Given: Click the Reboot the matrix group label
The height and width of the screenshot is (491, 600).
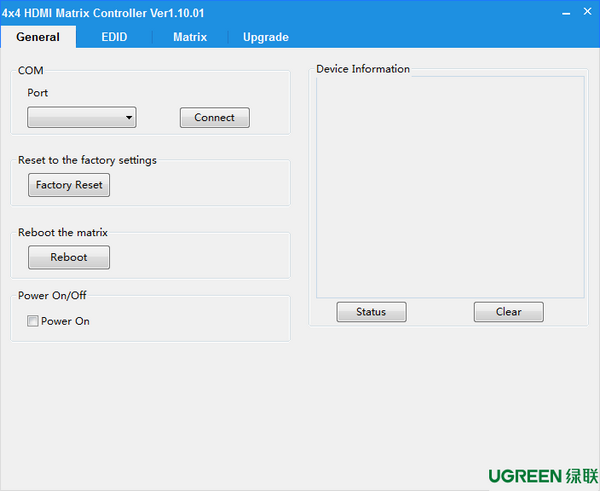Looking at the screenshot, I should [x=63, y=233].
